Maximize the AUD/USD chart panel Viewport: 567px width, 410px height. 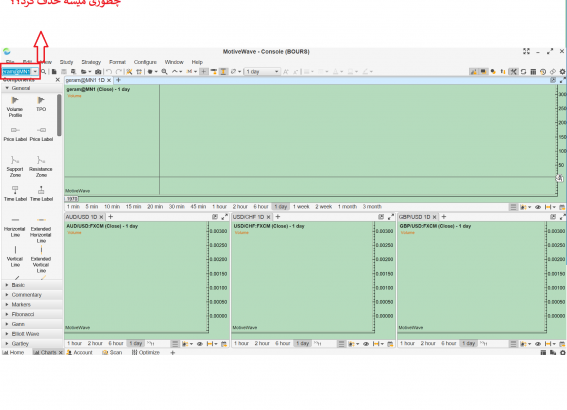pyautogui.click(x=225, y=217)
